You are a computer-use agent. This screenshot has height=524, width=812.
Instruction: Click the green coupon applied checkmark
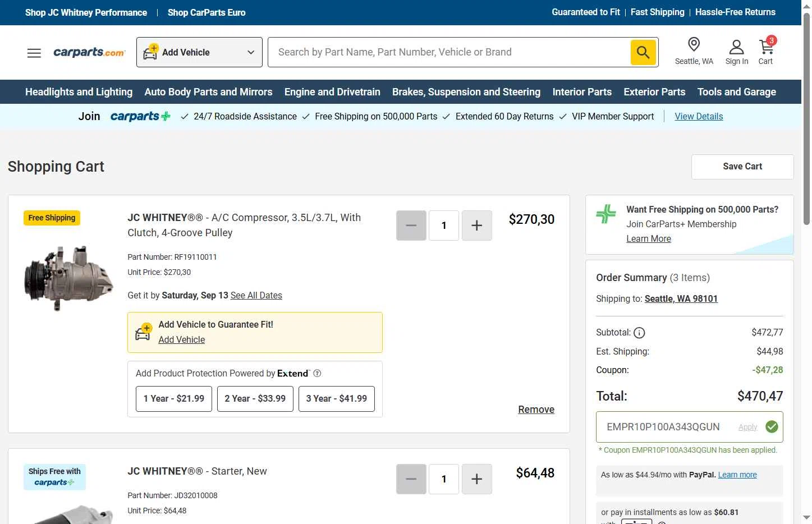pyautogui.click(x=772, y=427)
